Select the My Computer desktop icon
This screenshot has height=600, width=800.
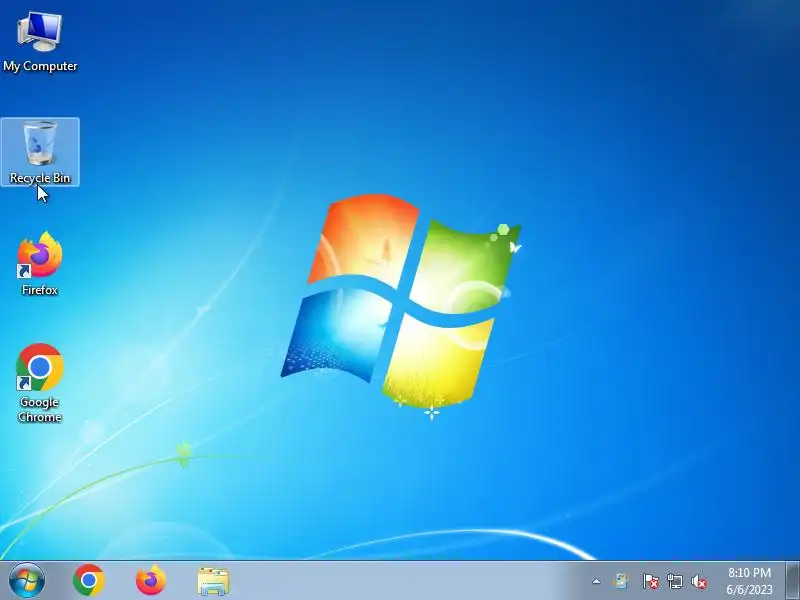click(40, 42)
